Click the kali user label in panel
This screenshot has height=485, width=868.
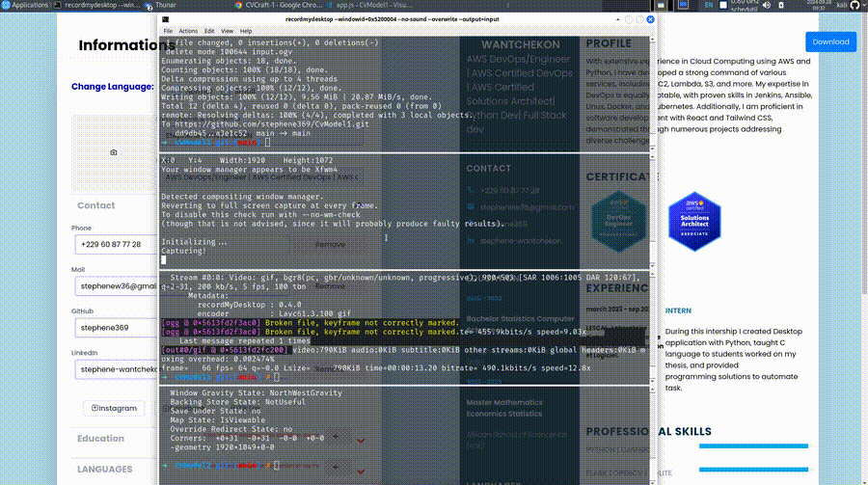click(x=841, y=5)
